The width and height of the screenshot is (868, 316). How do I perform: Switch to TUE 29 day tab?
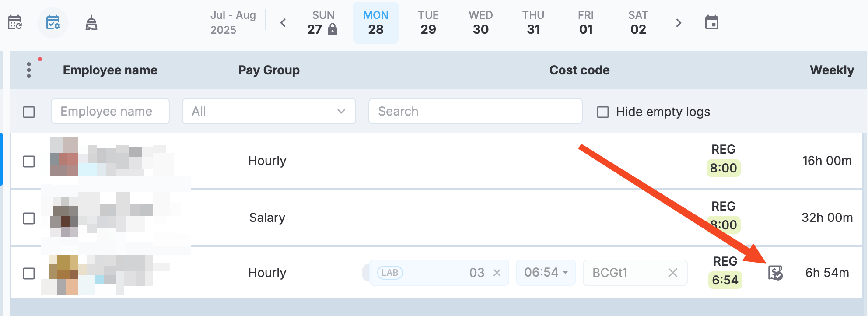(428, 23)
